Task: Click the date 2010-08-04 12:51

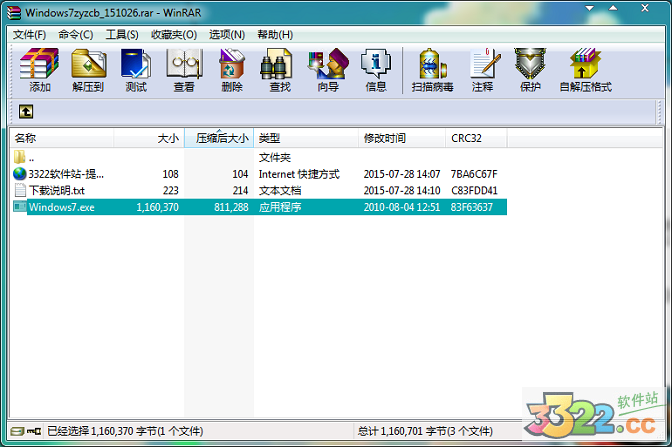Action: tap(402, 207)
